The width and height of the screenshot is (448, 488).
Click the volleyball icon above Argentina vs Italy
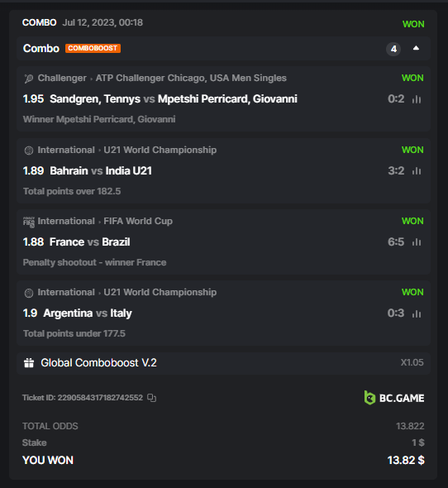pyautogui.click(x=29, y=293)
